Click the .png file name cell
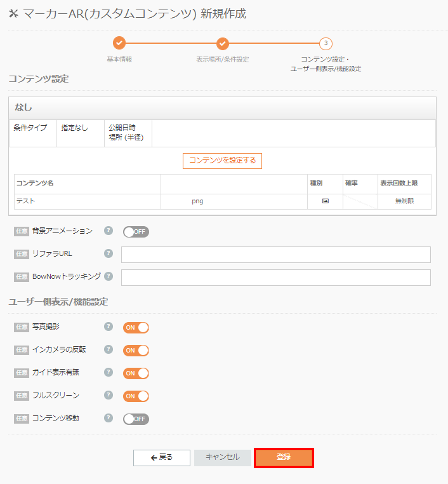Image resolution: width=448 pixels, height=484 pixels. click(234, 201)
